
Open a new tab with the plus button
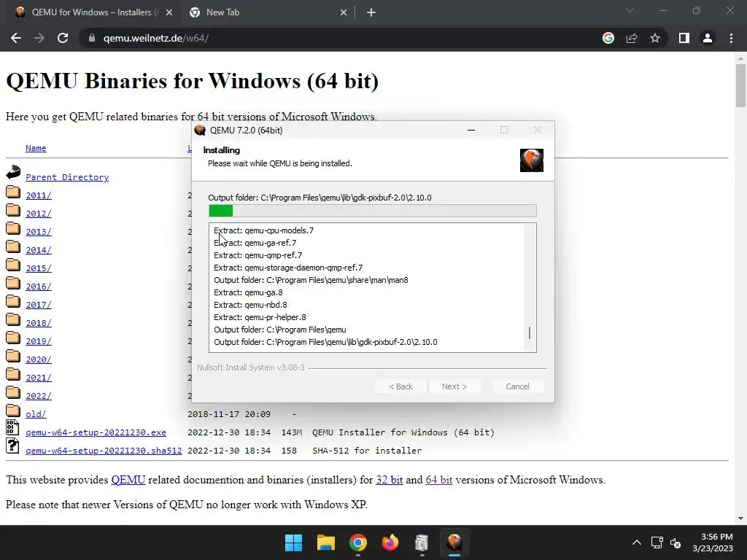[x=371, y=13]
